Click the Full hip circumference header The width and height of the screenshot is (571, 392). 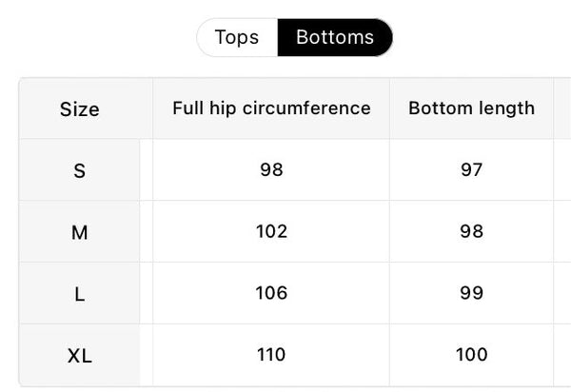(x=271, y=108)
